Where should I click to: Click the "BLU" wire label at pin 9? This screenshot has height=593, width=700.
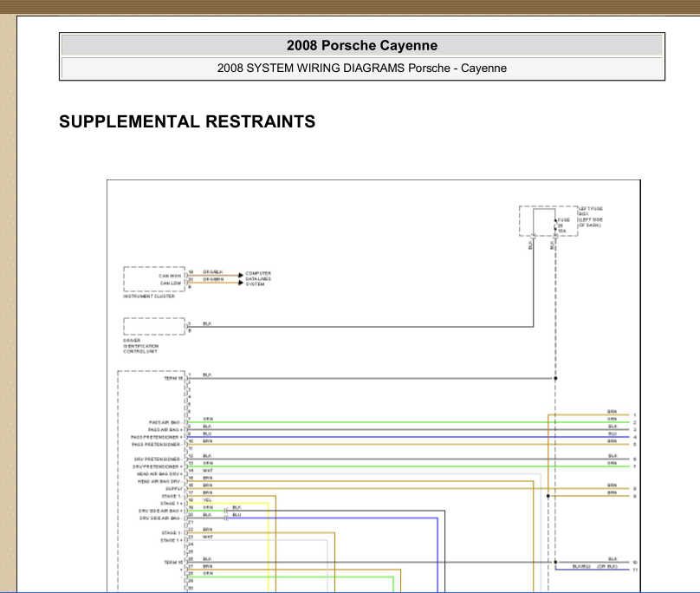point(207,434)
